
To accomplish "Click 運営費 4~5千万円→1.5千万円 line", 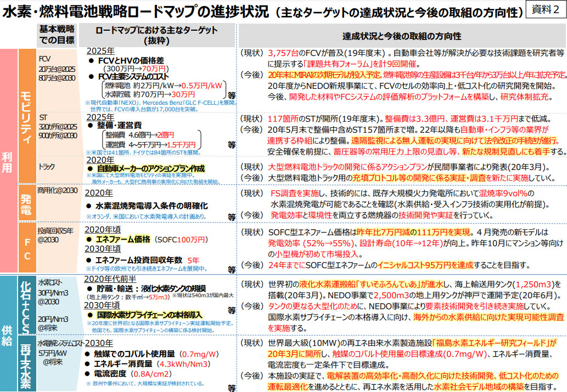I will pos(150,145).
